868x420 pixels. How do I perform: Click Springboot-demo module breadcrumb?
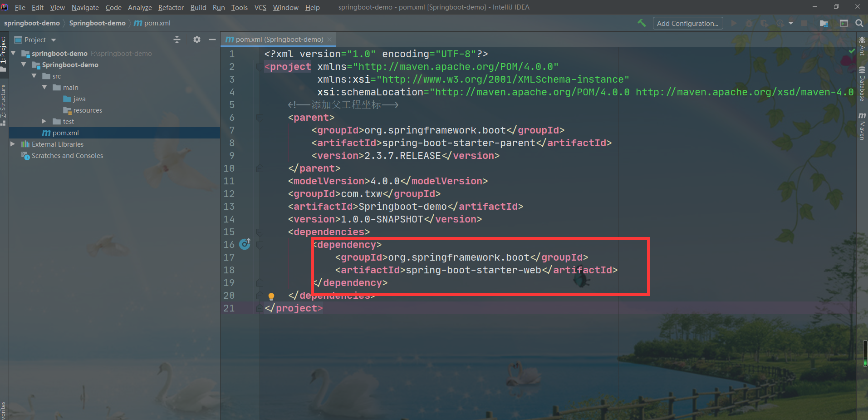coord(97,23)
